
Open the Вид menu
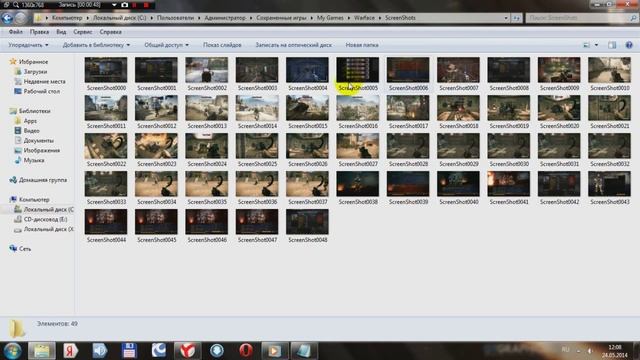(x=61, y=32)
